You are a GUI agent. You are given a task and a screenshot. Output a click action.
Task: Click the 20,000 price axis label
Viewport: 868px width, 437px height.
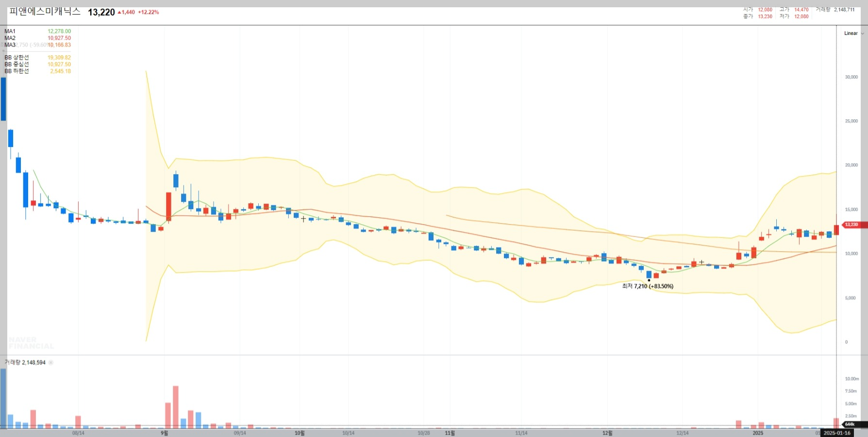click(851, 165)
